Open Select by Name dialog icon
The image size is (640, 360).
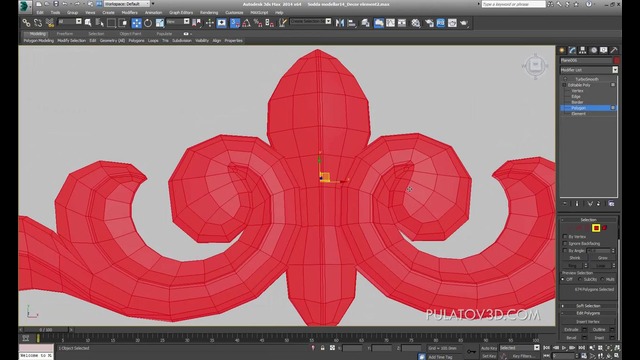[x=100, y=23]
